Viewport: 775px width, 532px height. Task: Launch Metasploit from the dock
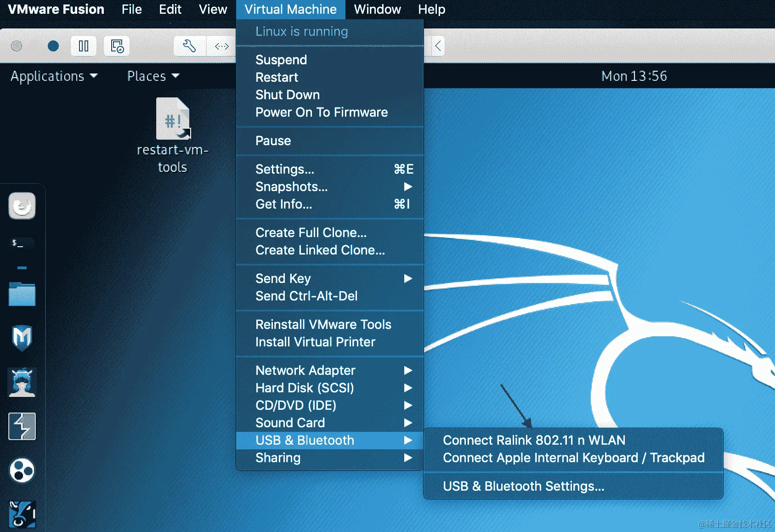[22, 338]
